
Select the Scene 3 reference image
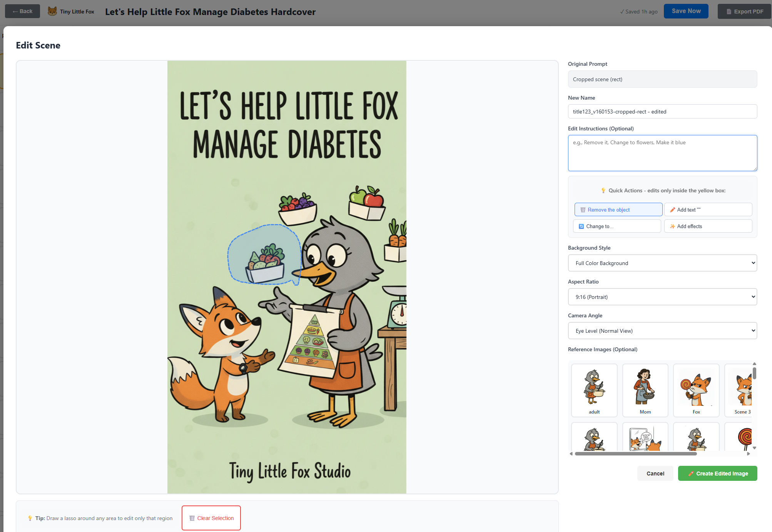click(x=739, y=390)
